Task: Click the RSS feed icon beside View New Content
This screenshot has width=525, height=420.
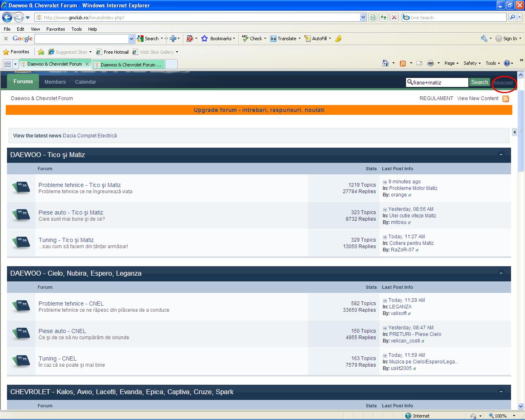Action: pos(506,99)
